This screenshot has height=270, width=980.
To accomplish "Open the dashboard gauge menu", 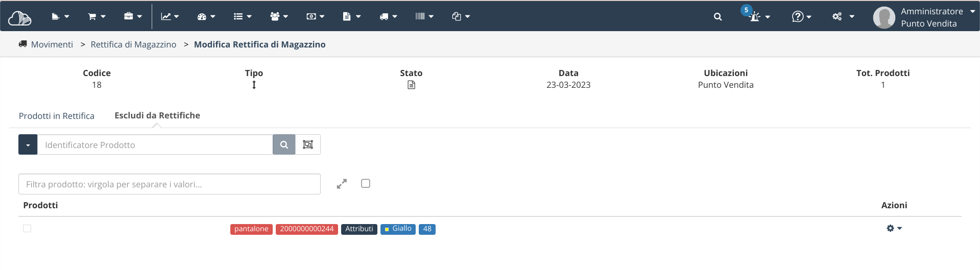I will click(206, 16).
